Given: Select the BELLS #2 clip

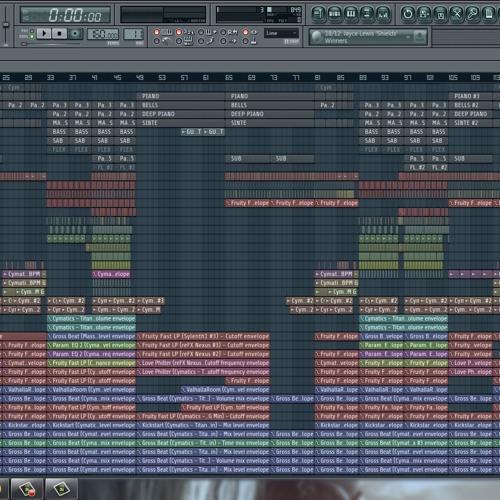Looking at the screenshot, I should click(x=470, y=105).
